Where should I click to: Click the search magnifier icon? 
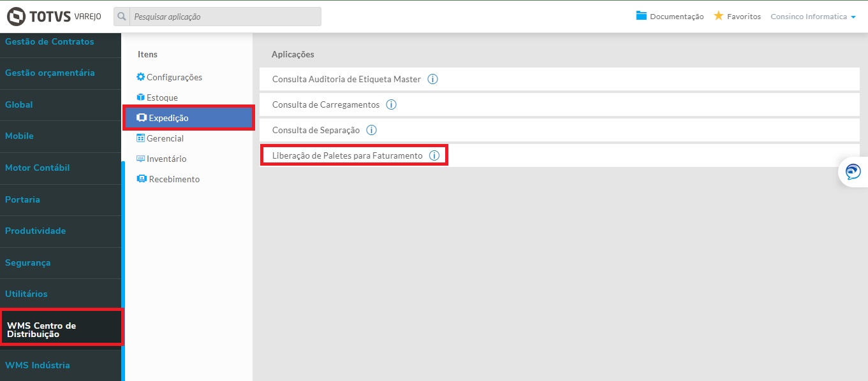click(122, 17)
